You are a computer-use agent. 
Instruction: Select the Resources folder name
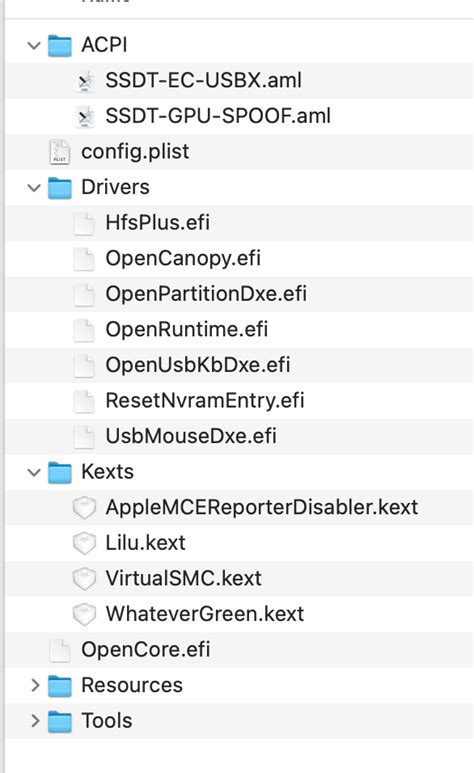pos(132,685)
